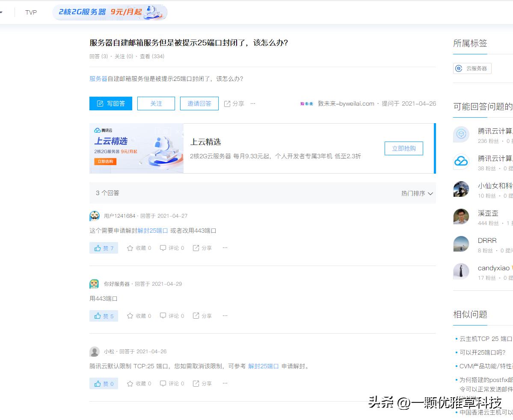513x420 pixels.
Task: Click the TVP menu item at top left
Action: 30,12
